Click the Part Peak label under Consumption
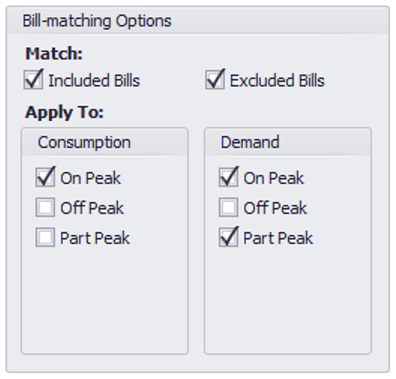396x379 pixels. click(95, 238)
